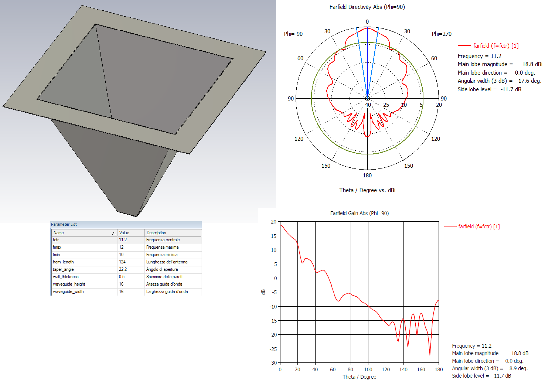Click the polar plot legend entry farfield (f=fctr) [1]
545x392 pixels.
point(488,45)
